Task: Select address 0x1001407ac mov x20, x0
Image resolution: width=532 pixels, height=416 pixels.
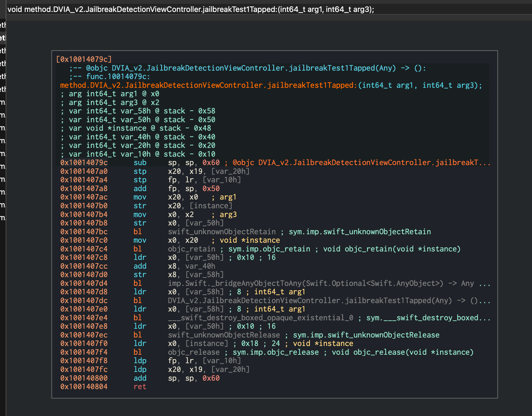Action: click(148, 197)
